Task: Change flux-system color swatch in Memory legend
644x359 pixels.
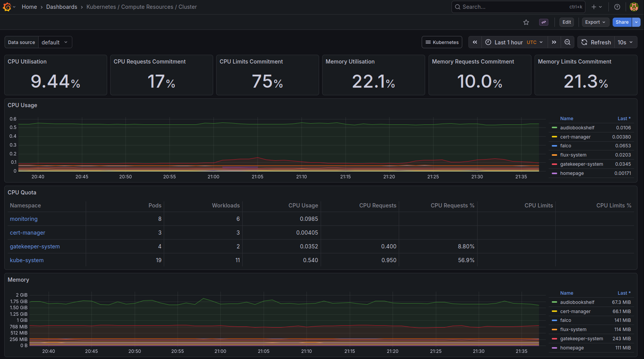Action: click(x=554, y=330)
